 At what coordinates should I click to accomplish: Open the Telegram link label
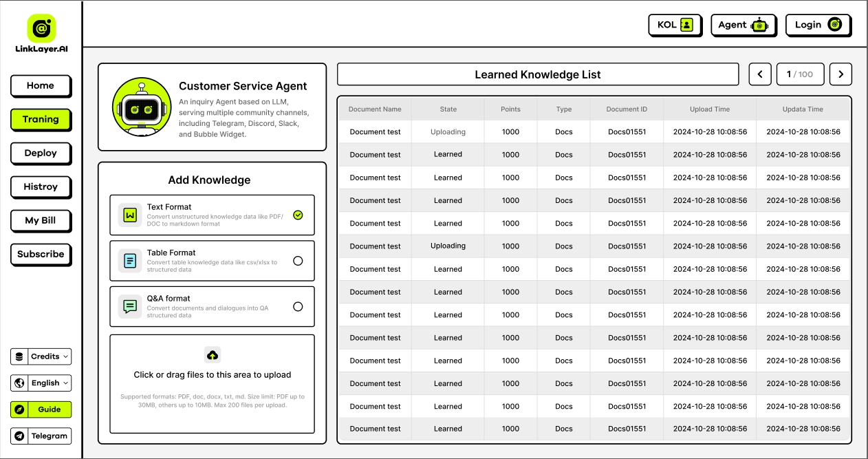50,436
